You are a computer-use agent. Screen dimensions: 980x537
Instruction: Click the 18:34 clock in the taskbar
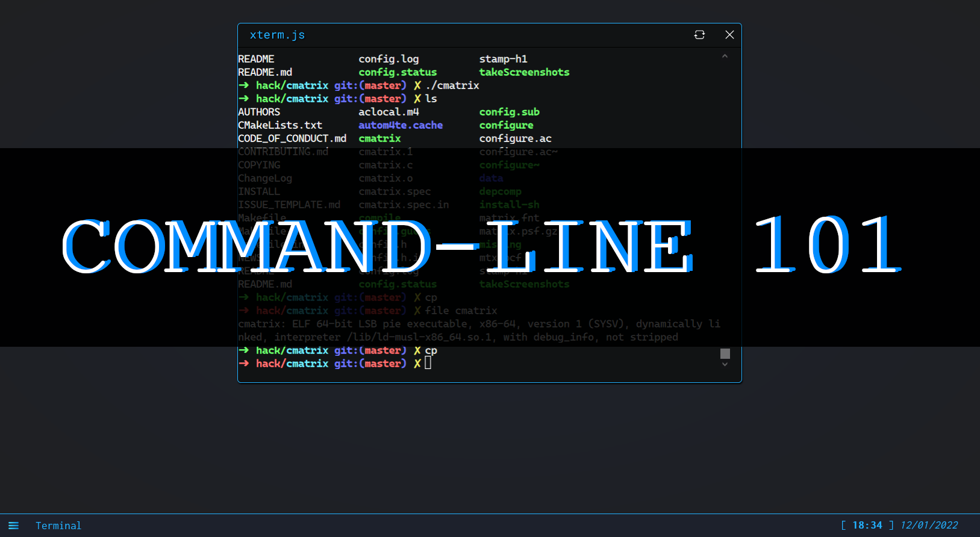tap(867, 525)
